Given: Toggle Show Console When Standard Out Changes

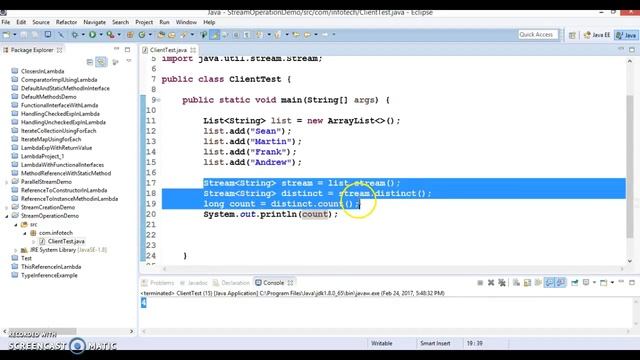Looking at the screenshot, I should tap(549, 282).
